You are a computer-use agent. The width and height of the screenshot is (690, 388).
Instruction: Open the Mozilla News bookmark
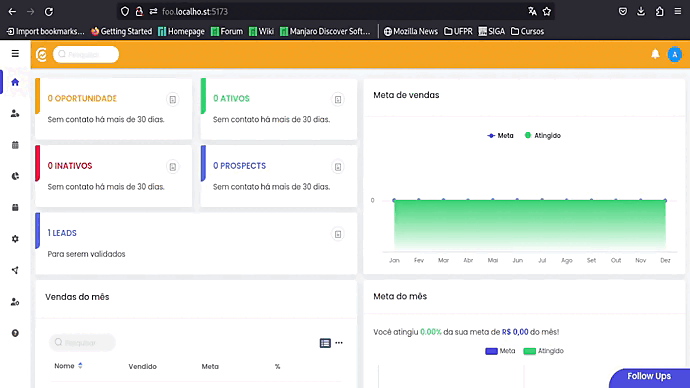coord(411,31)
